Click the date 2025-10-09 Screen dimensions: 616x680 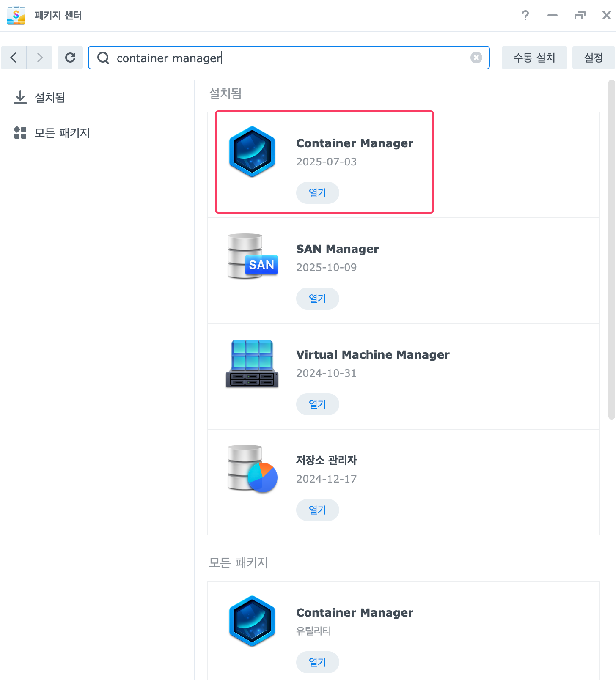(326, 268)
